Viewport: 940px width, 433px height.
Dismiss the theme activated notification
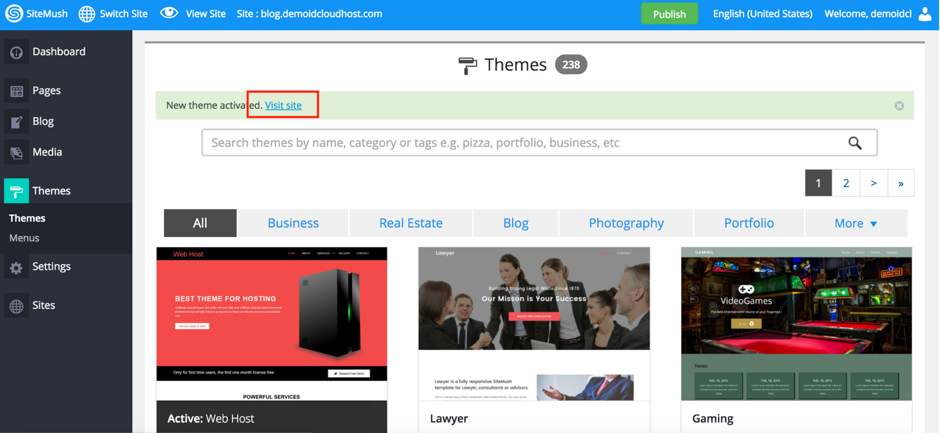coord(899,106)
